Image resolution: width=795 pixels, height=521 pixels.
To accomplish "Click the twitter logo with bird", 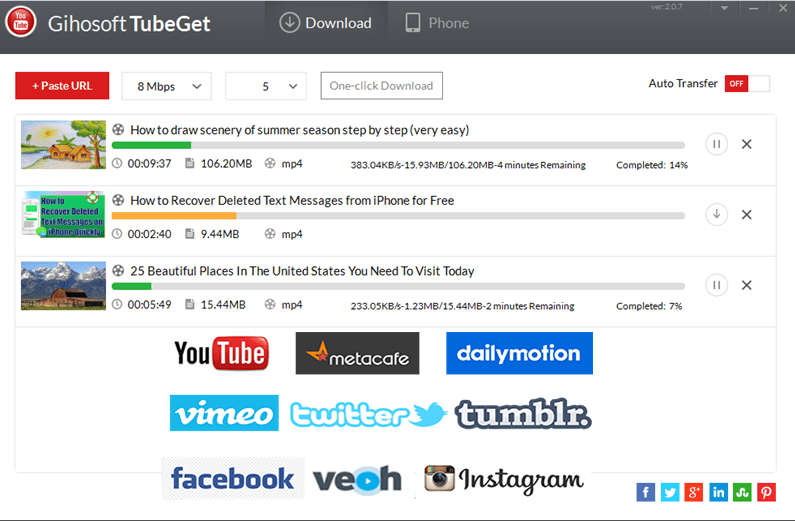I will pos(369,414).
